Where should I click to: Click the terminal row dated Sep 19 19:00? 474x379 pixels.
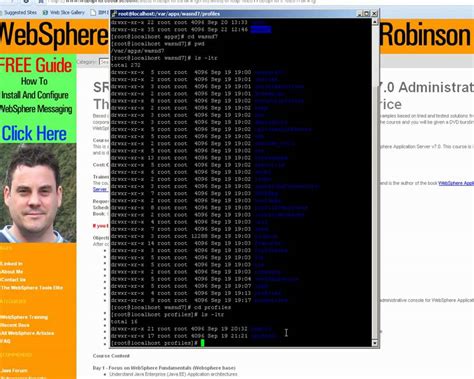pos(198,72)
